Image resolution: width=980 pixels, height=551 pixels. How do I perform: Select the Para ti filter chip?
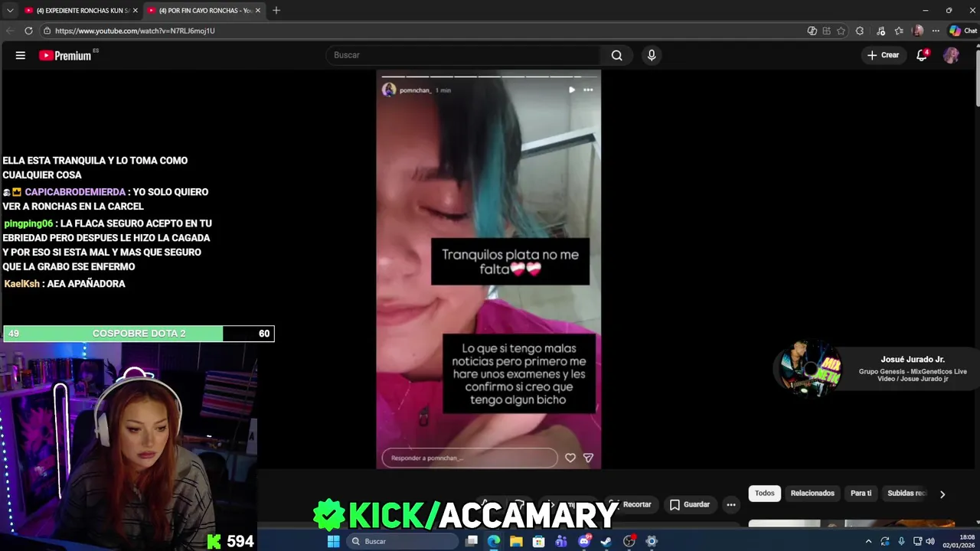[x=861, y=494]
